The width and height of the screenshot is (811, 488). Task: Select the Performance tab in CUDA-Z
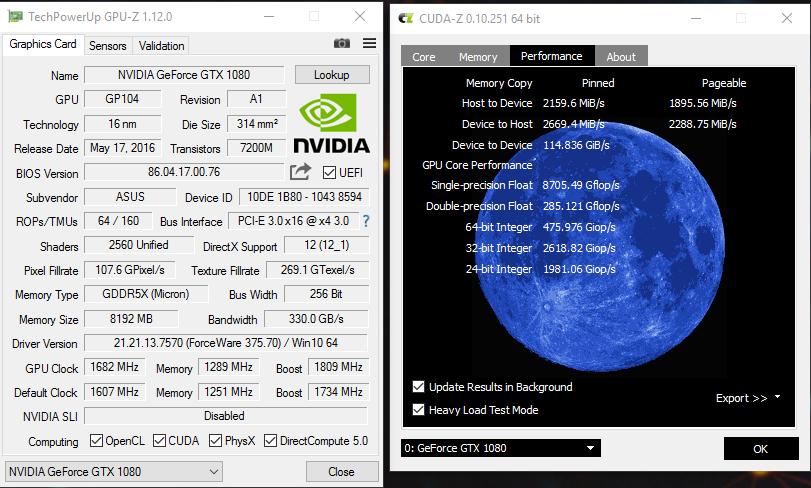pos(551,56)
